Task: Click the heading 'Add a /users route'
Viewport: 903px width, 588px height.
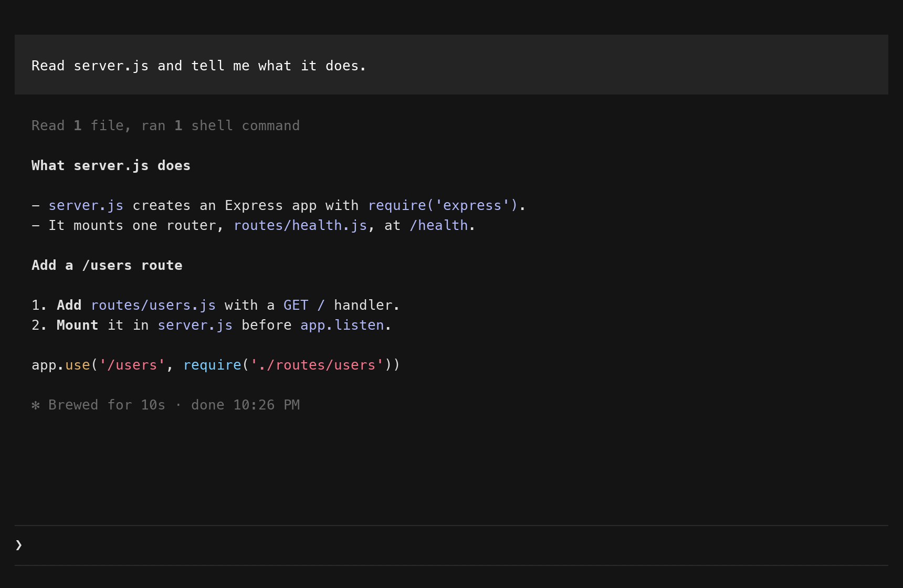Action: click(x=107, y=265)
